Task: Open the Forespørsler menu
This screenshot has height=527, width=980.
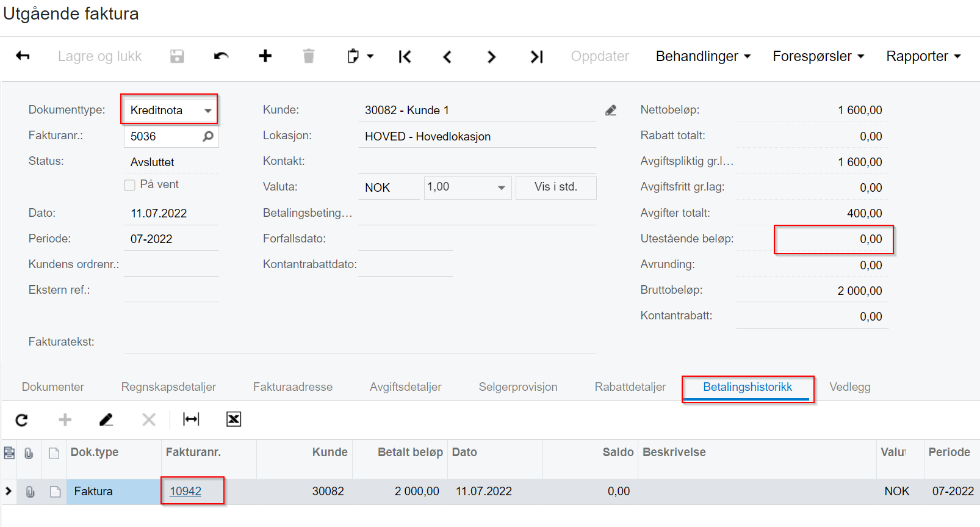Action: (818, 56)
